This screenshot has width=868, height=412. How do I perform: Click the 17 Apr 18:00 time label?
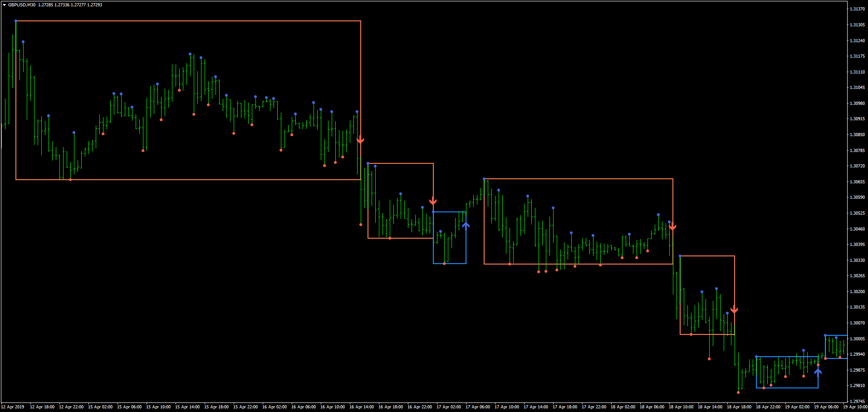click(565, 407)
